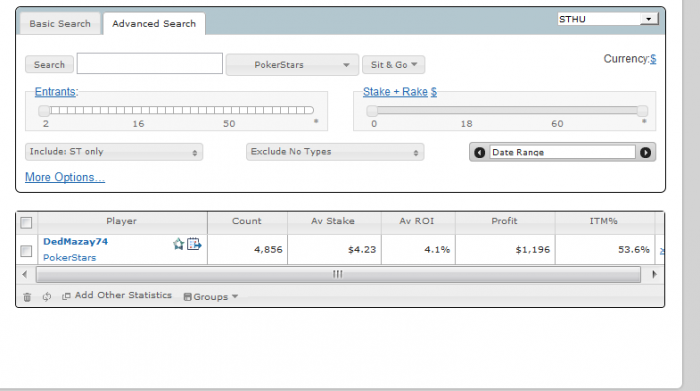Open the Groups dropdown
700x391 pixels.
coord(211,297)
